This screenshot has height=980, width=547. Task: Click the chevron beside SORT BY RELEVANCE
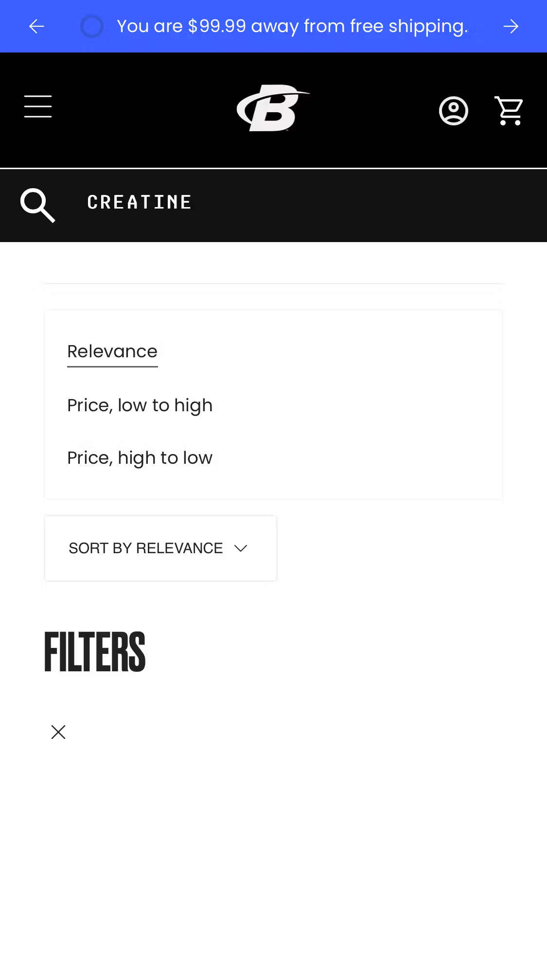click(x=241, y=548)
